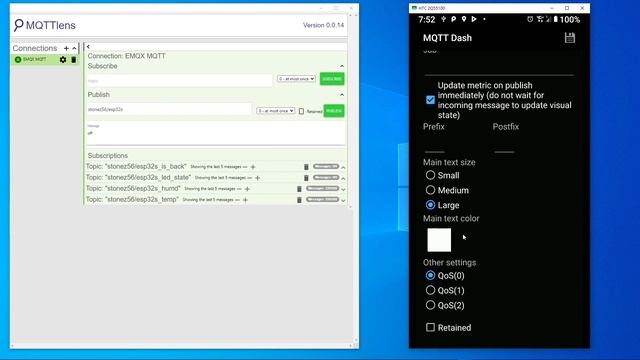Screen dimensions: 640x360
Task: Open settings gear for EMQX MQTT connection
Action: [x=62, y=60]
